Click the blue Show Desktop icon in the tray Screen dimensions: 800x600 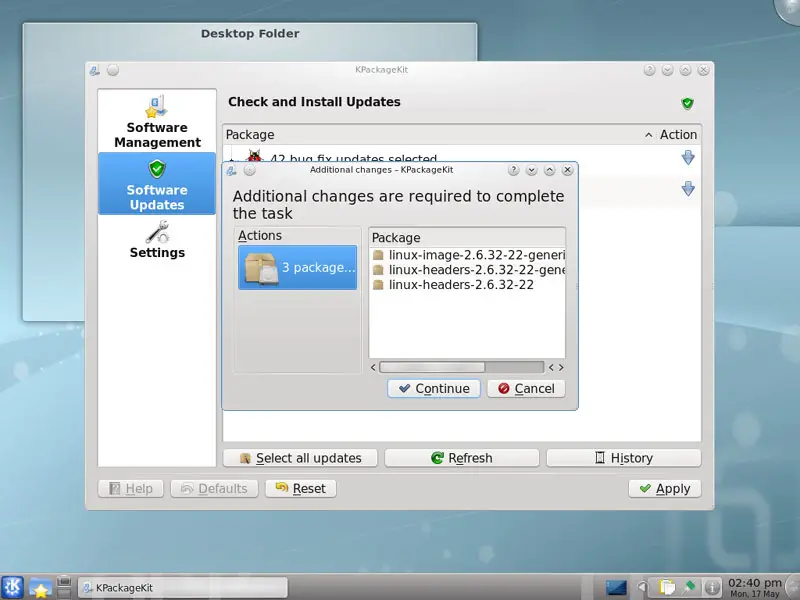[616, 588]
